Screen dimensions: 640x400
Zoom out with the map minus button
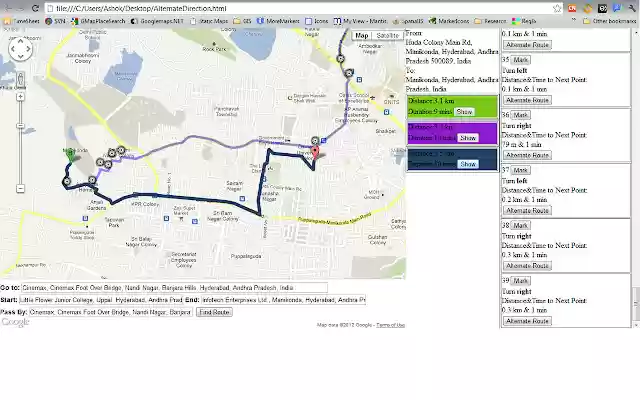pyautogui.click(x=20, y=189)
